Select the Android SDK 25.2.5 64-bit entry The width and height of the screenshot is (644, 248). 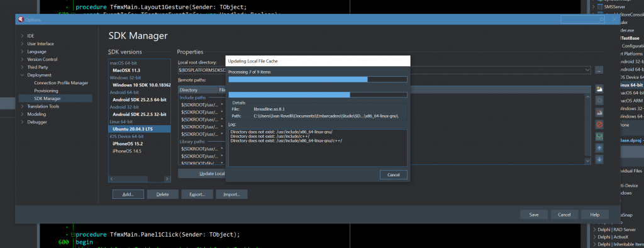tap(139, 99)
